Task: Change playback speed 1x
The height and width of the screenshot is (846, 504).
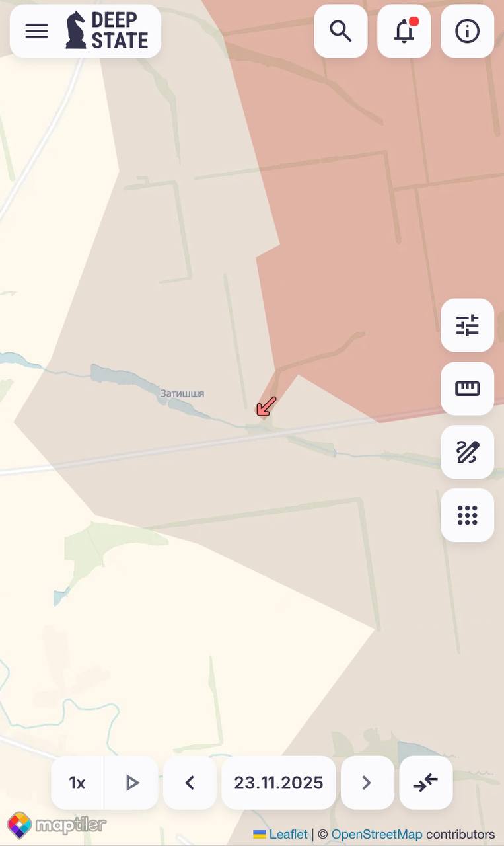Action: 77,783
